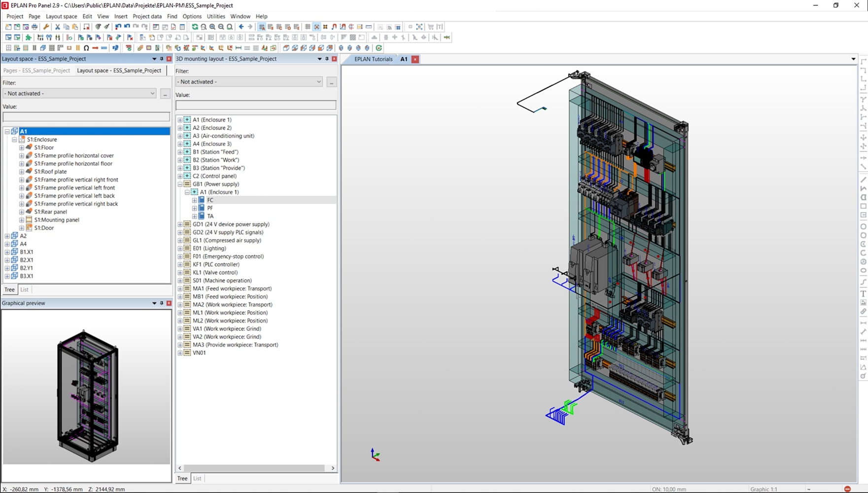
Task: Switch to List view in 3D mounting layout
Action: (x=197, y=478)
